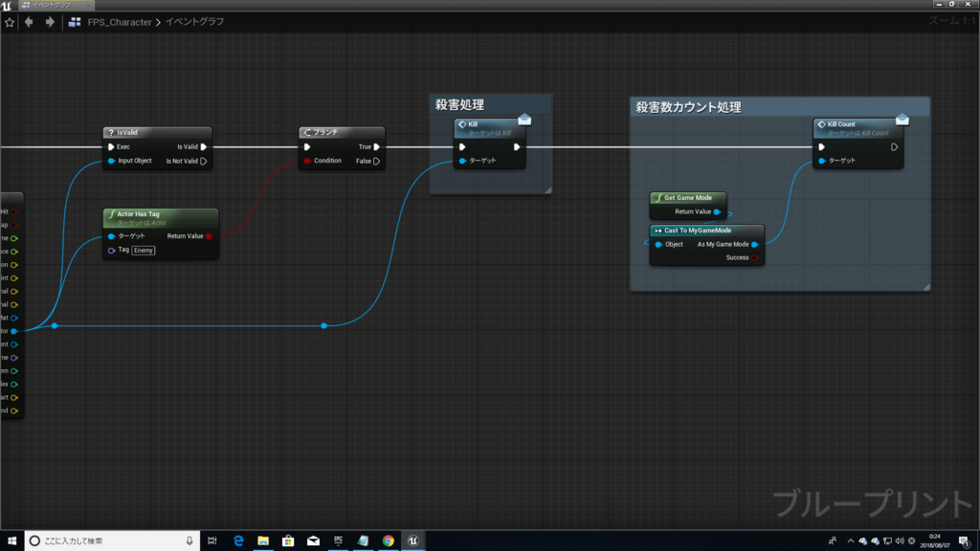This screenshot has height=551, width=980.
Task: Click the True output pin on ブランチ
Action: [x=376, y=146]
